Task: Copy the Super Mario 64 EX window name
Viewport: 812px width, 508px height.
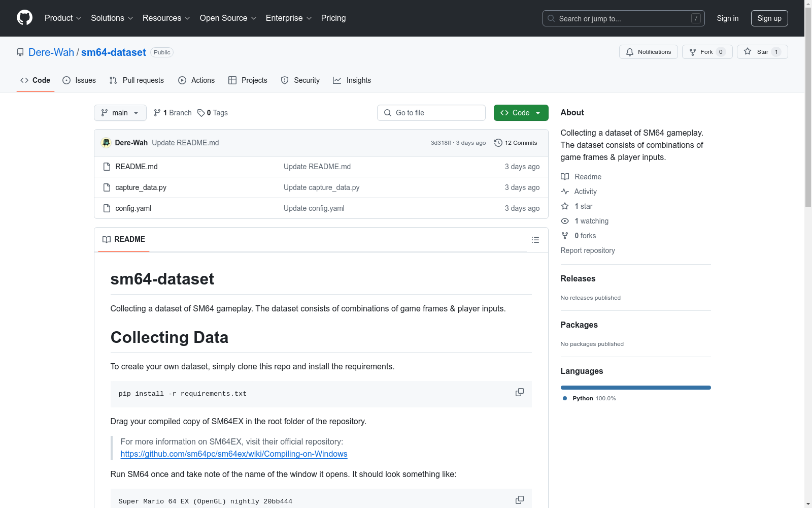Action: click(x=520, y=500)
